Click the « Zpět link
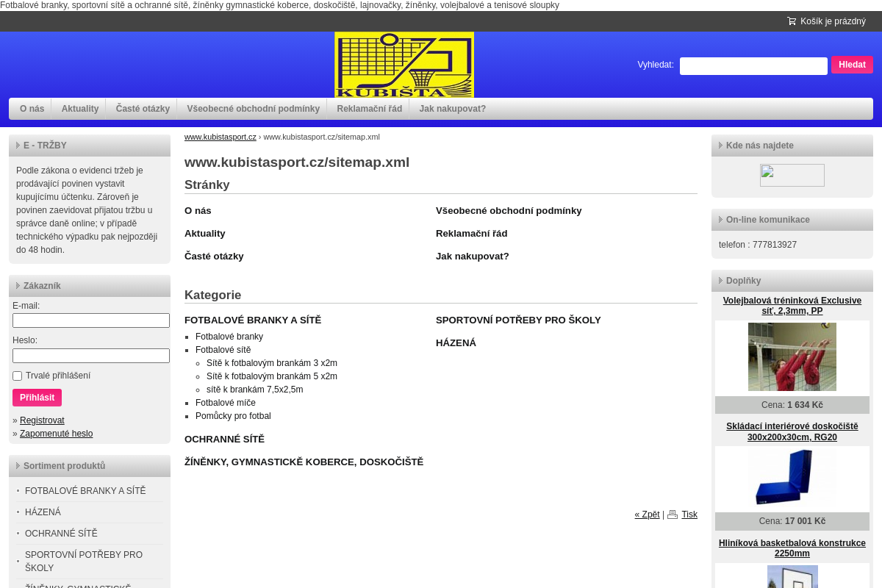The height and width of the screenshot is (588, 882). pyautogui.click(x=646, y=514)
